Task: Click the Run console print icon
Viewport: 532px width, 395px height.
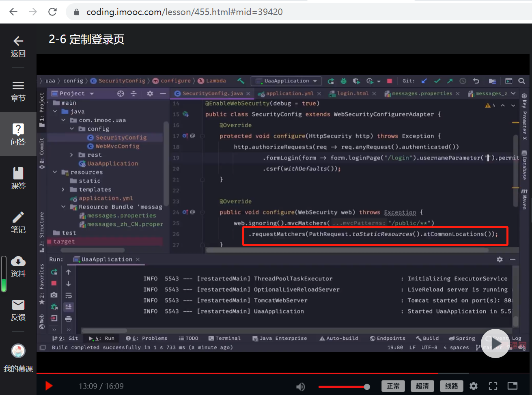Action: coord(69,319)
